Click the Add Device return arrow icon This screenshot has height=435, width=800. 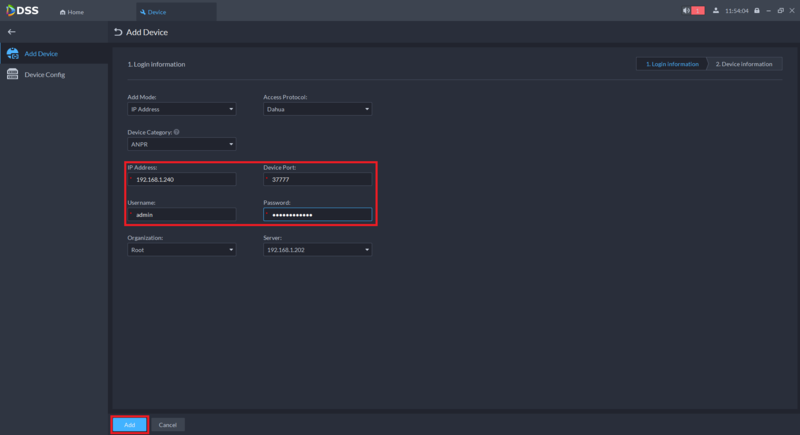click(118, 32)
